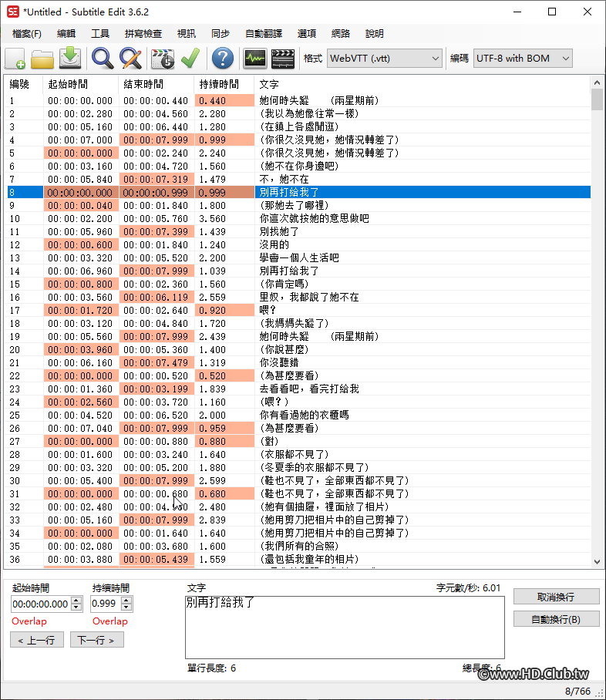The height and width of the screenshot is (700, 606).
Task: Click row 1 duration cell 0.440
Action: click(x=224, y=101)
